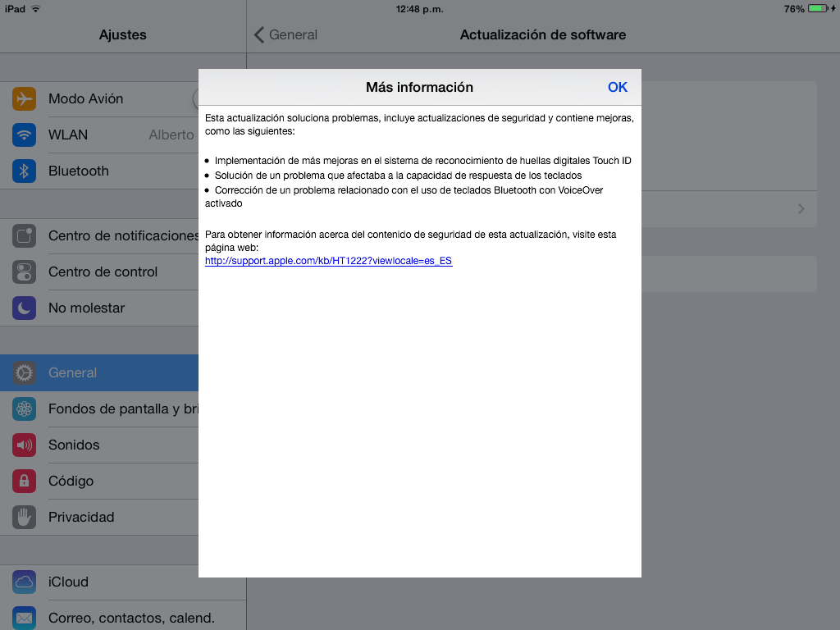The image size is (840, 630).
Task: Tap the Bluetooth icon in sidebar
Action: click(24, 171)
